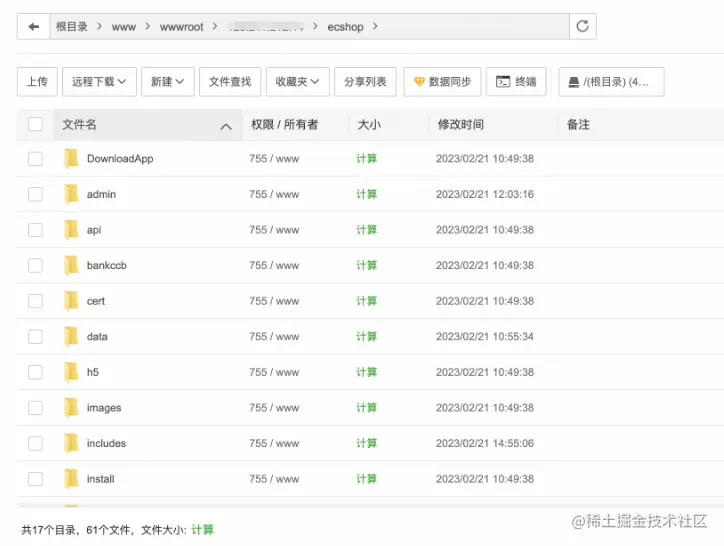
Task: Open the api folder icon
Action: click(x=71, y=230)
